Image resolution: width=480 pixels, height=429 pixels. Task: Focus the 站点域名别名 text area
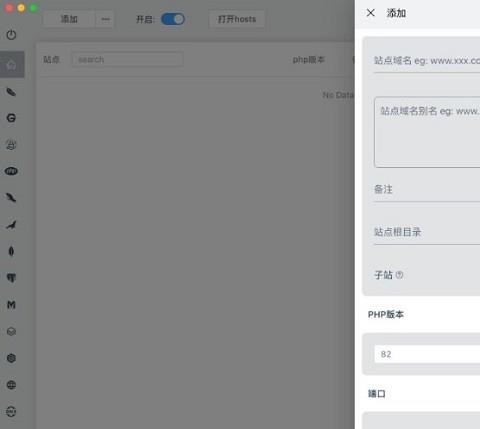(x=427, y=132)
